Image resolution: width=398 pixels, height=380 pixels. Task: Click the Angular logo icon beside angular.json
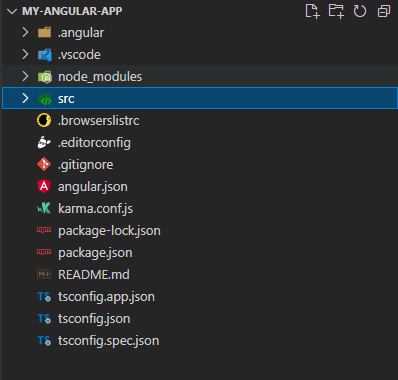[44, 186]
